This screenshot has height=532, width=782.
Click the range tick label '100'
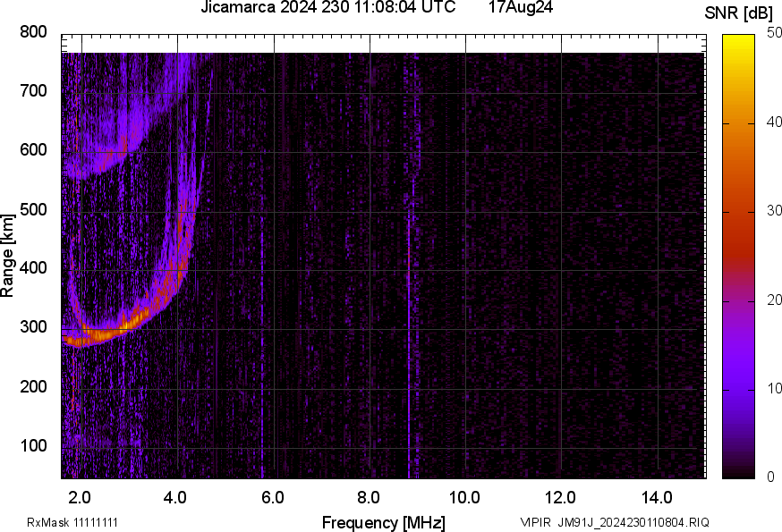(x=33, y=445)
